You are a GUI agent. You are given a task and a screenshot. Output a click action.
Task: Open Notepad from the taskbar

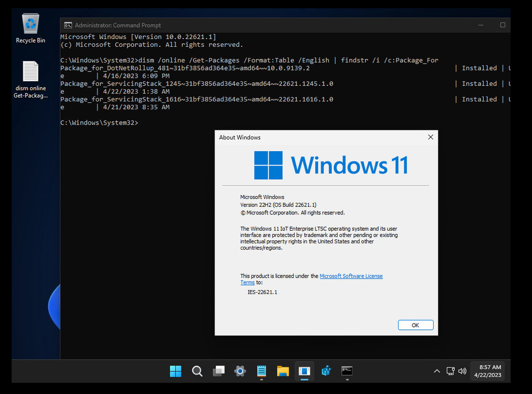click(x=261, y=371)
